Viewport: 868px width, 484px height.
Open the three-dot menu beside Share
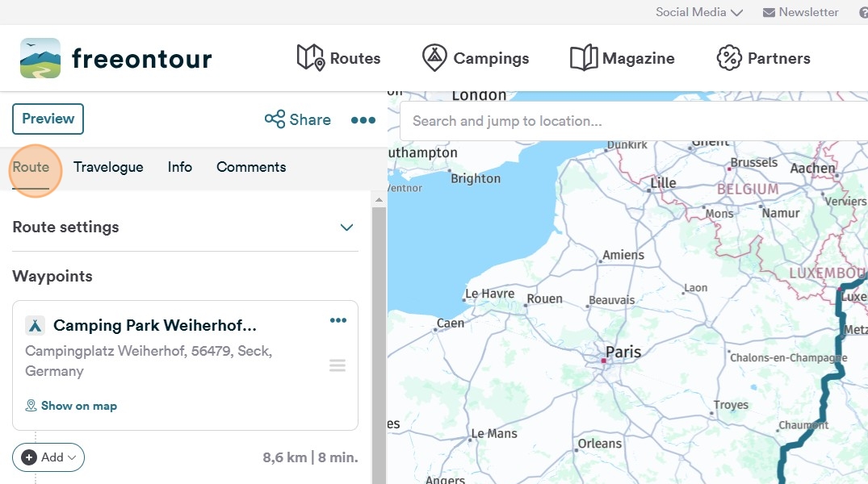pos(363,120)
